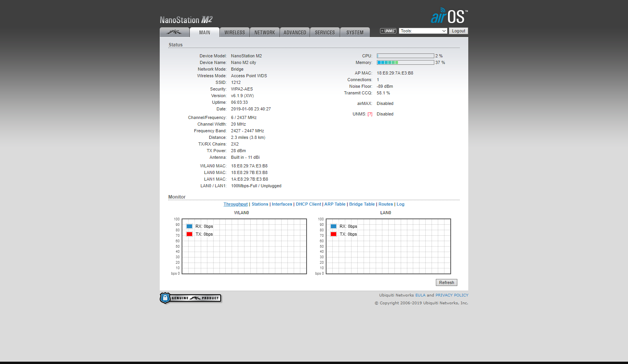The width and height of the screenshot is (628, 364).
Task: Open the Stations monitor link
Action: (260, 204)
